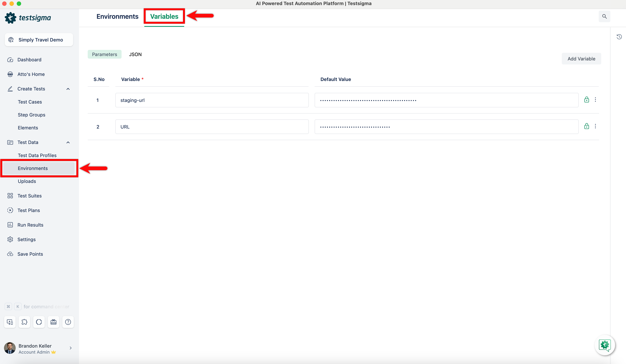Switch variable view to JSON

[x=135, y=54]
